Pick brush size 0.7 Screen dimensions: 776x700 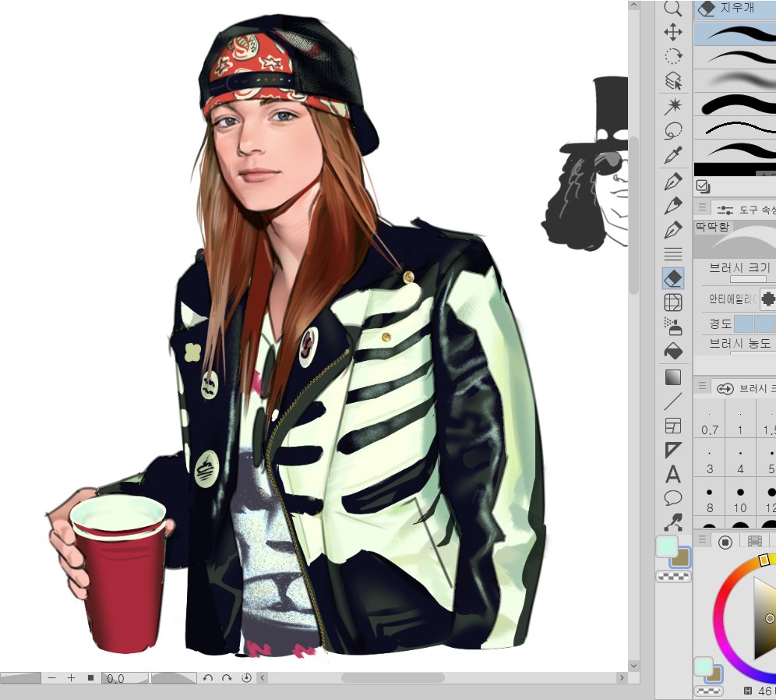tap(709, 418)
